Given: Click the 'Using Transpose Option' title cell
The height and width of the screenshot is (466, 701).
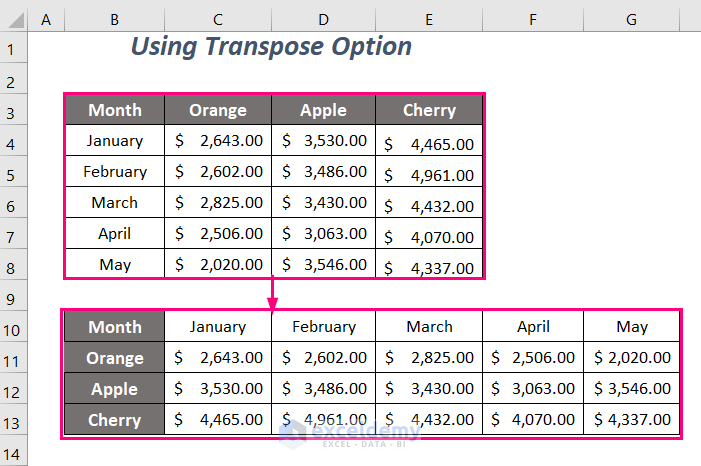Looking at the screenshot, I should pyautogui.click(x=271, y=47).
